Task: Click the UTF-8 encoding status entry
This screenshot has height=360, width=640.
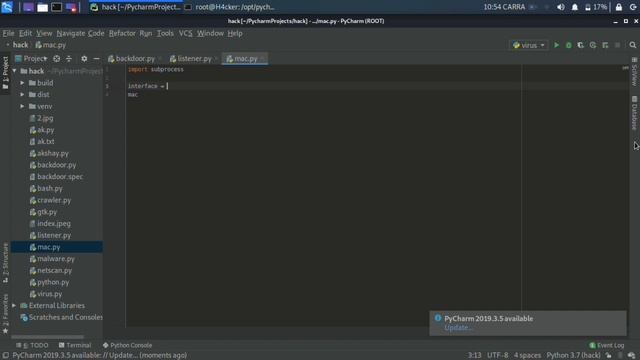Action: click(x=498, y=356)
